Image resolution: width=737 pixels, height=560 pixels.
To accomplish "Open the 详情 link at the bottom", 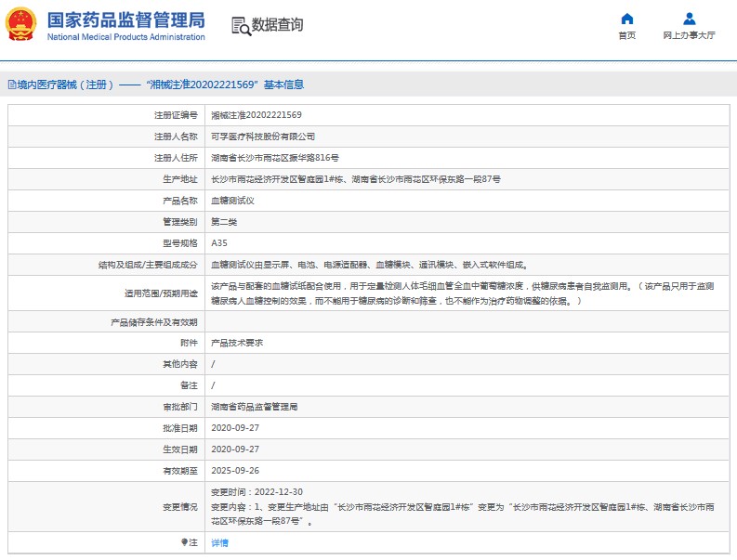I will click(219, 542).
